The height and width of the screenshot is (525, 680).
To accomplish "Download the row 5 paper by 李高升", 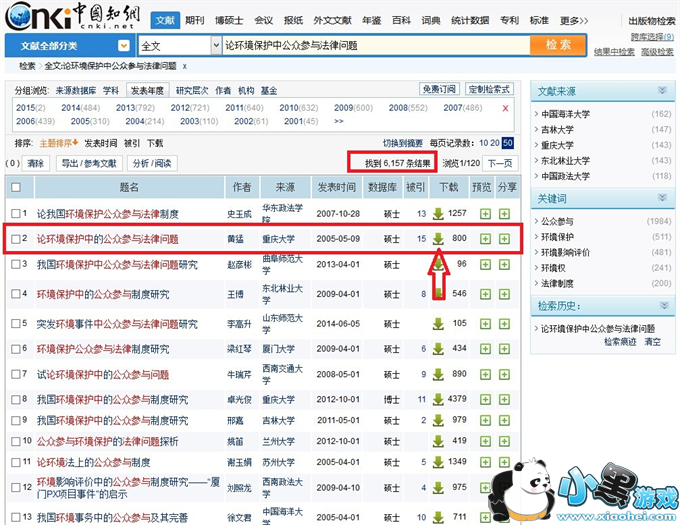I will [x=438, y=324].
